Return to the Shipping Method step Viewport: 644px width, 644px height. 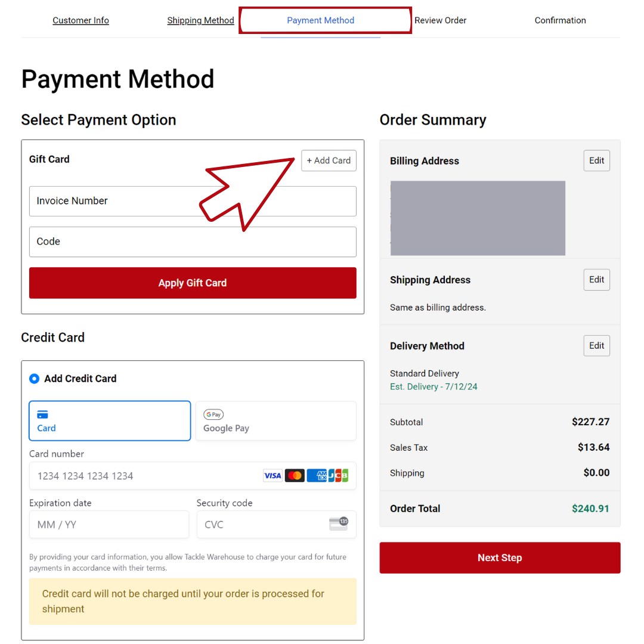pos(200,20)
